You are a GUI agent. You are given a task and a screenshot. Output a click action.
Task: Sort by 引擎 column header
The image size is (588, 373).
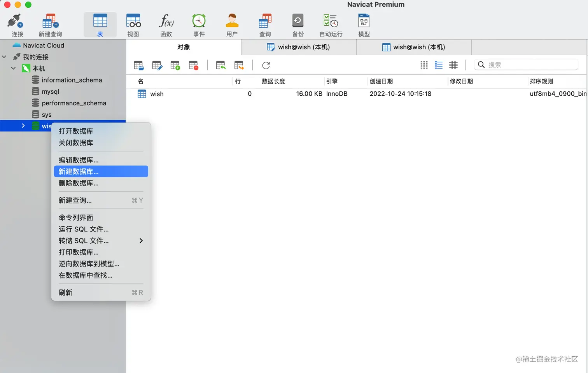[x=346, y=81]
